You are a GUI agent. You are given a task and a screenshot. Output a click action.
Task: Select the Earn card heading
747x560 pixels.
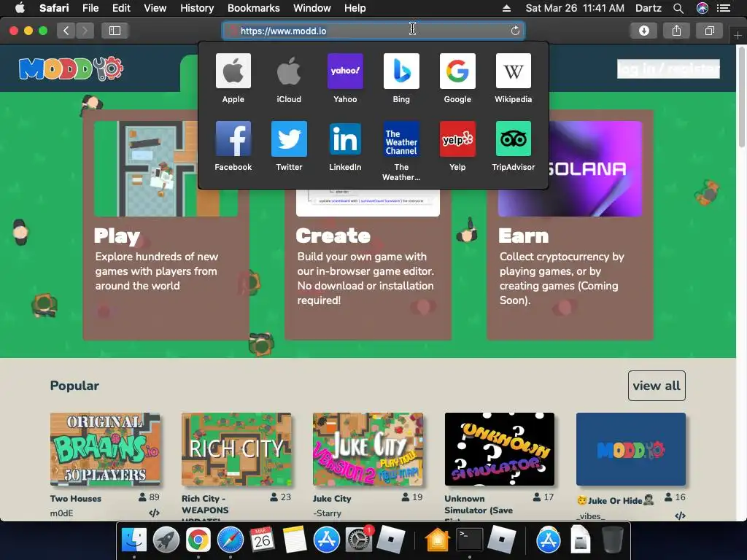[x=524, y=236]
